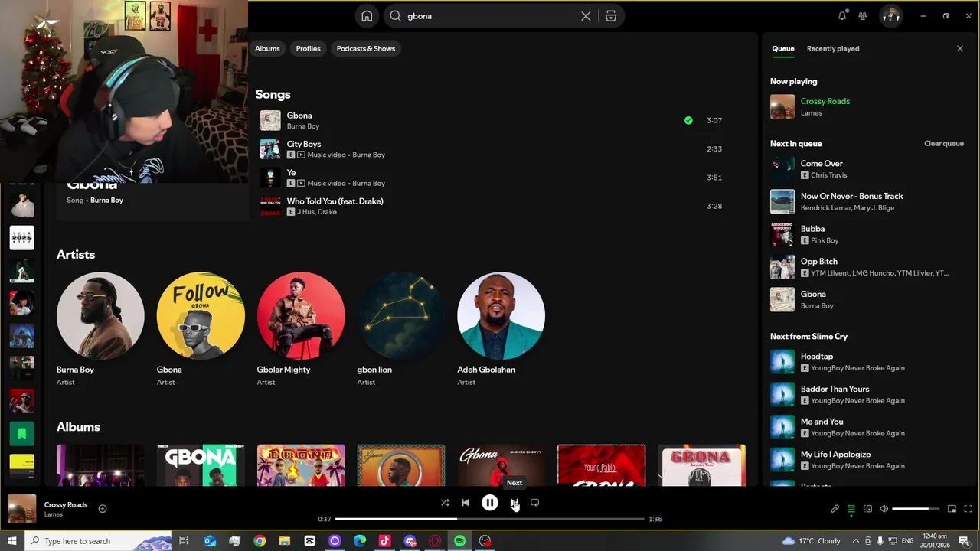Switch to Recently played tab
This screenshot has width=980, height=551.
[x=833, y=48]
